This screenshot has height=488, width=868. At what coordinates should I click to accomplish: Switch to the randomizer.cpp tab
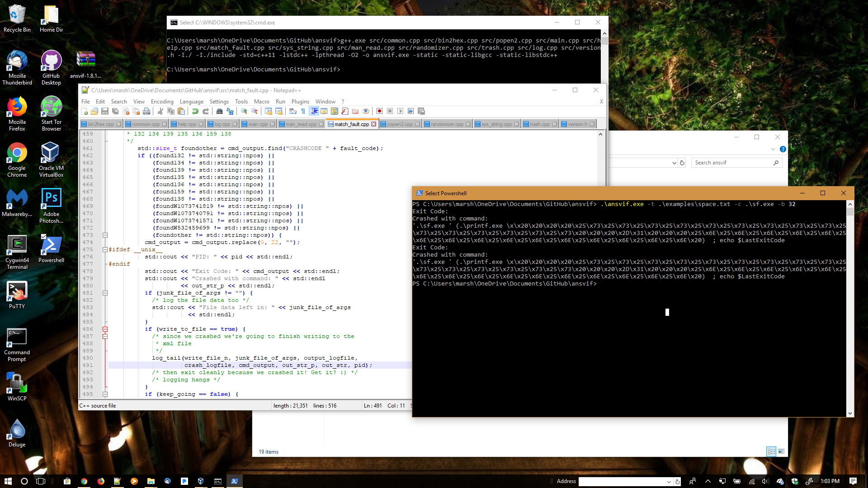447,124
